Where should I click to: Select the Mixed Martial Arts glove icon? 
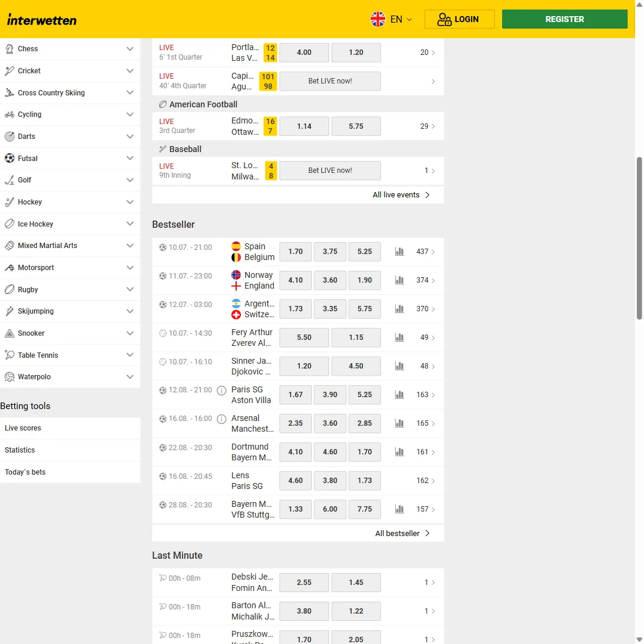tap(10, 246)
